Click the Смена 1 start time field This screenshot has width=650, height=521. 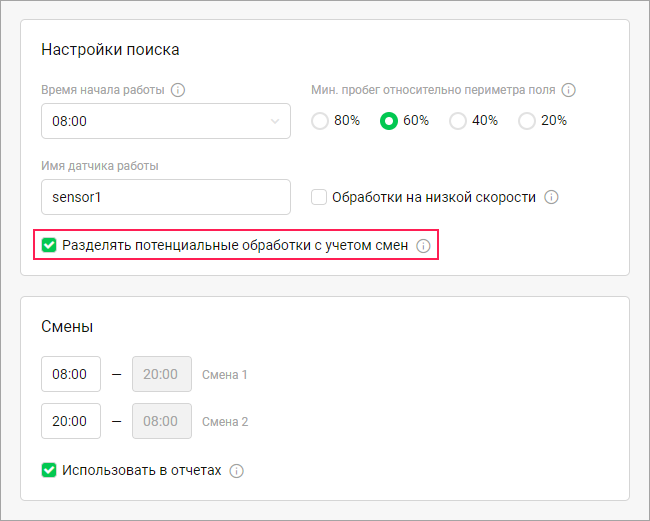(x=70, y=375)
